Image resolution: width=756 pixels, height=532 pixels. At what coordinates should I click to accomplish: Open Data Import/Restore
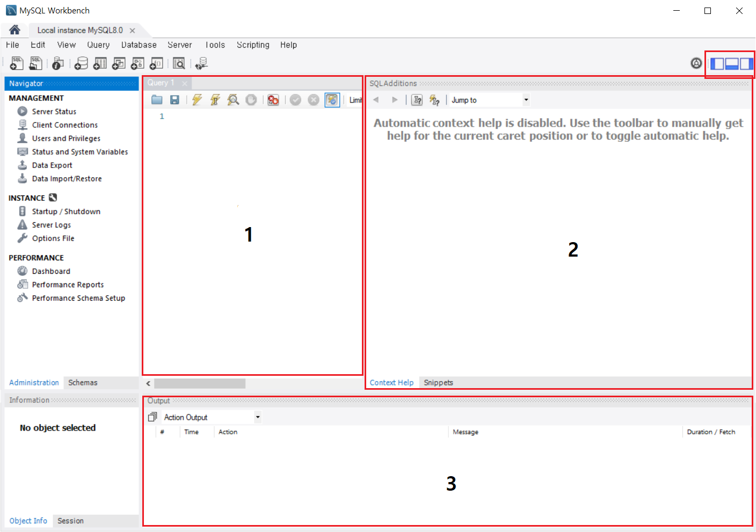[x=67, y=179]
